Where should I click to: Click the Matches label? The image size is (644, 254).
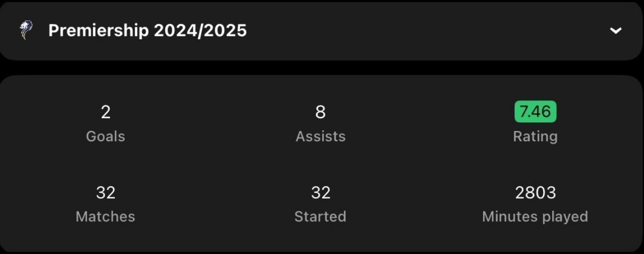coord(106,216)
